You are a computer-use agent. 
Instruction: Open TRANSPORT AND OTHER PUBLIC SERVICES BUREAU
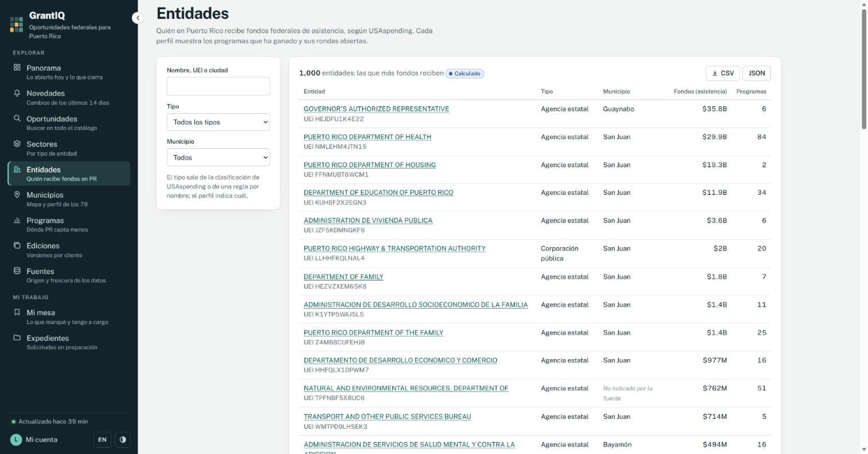click(387, 417)
